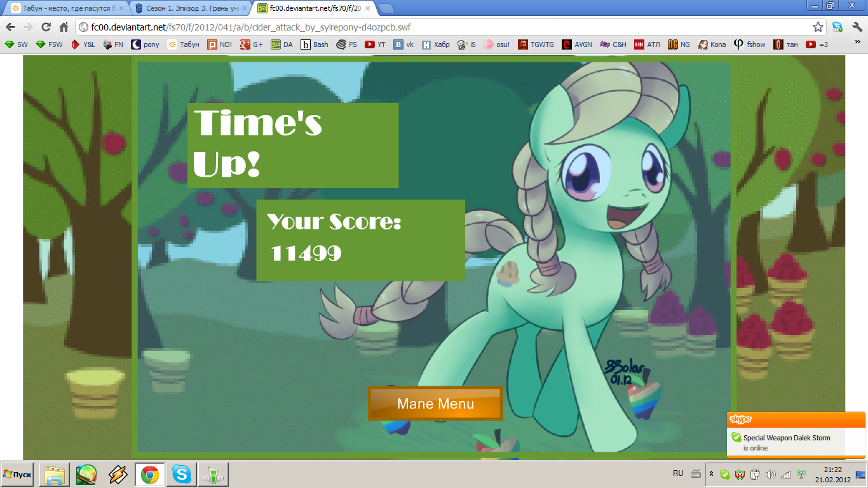Click the Skype extension icon in Chrome toolbar
This screenshot has width=868, height=488.
[x=837, y=27]
